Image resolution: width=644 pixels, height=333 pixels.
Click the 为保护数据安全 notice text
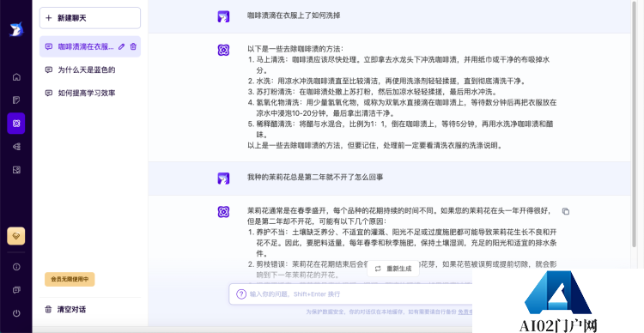[x=389, y=312]
